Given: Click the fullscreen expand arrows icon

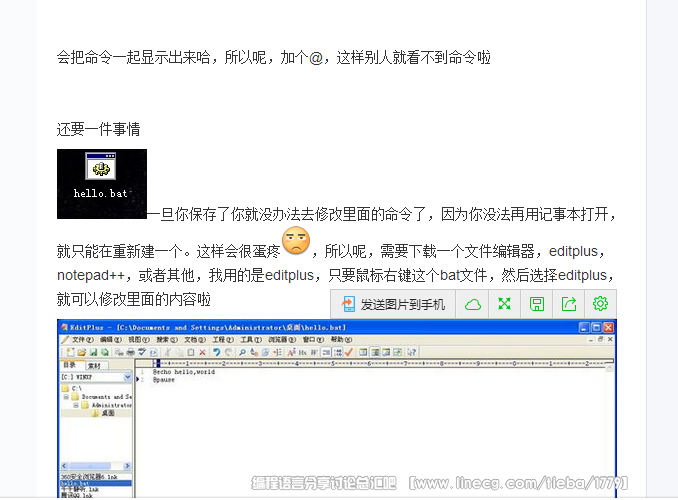Looking at the screenshot, I should tap(505, 304).
